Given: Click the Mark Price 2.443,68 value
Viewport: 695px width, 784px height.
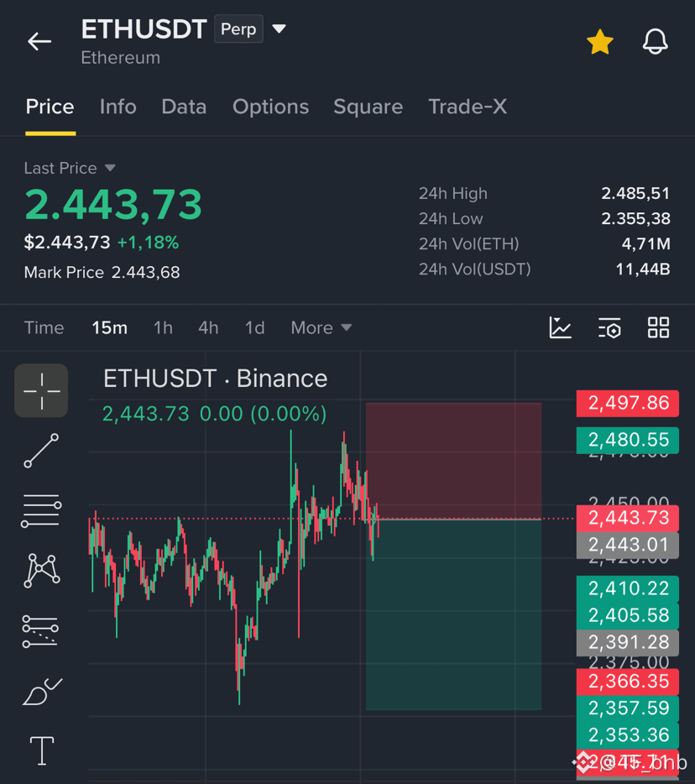Looking at the screenshot, I should click(x=145, y=273).
